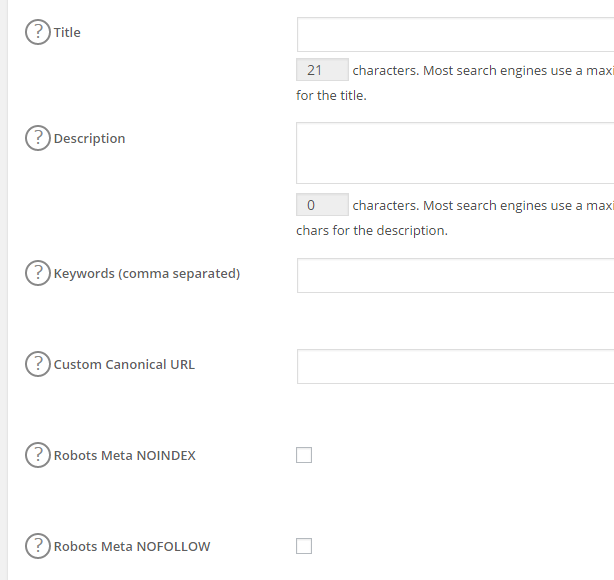Tick the Robots Meta NOFOLLOW checkbox
The image size is (614, 580).
(x=304, y=546)
